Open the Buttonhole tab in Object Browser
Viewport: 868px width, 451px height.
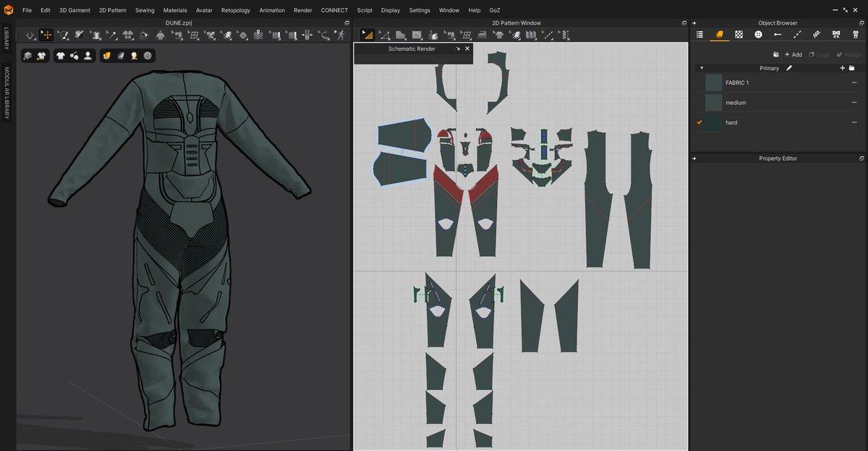[x=778, y=34]
